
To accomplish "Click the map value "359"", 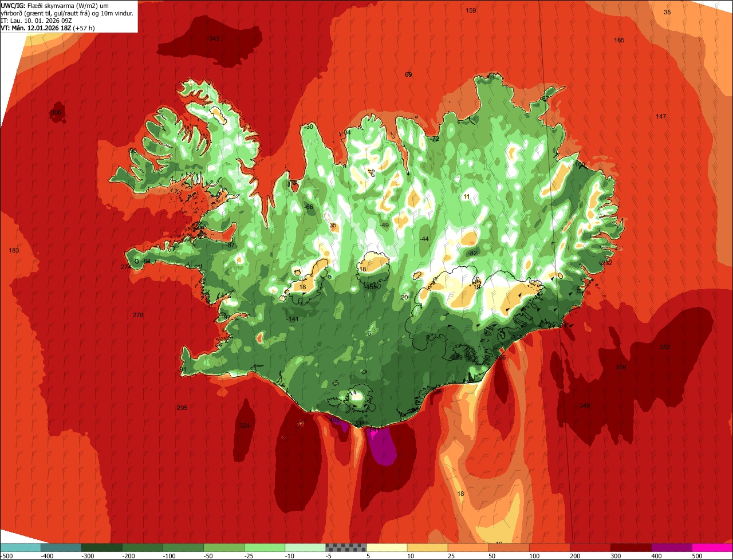I will coord(621,368).
